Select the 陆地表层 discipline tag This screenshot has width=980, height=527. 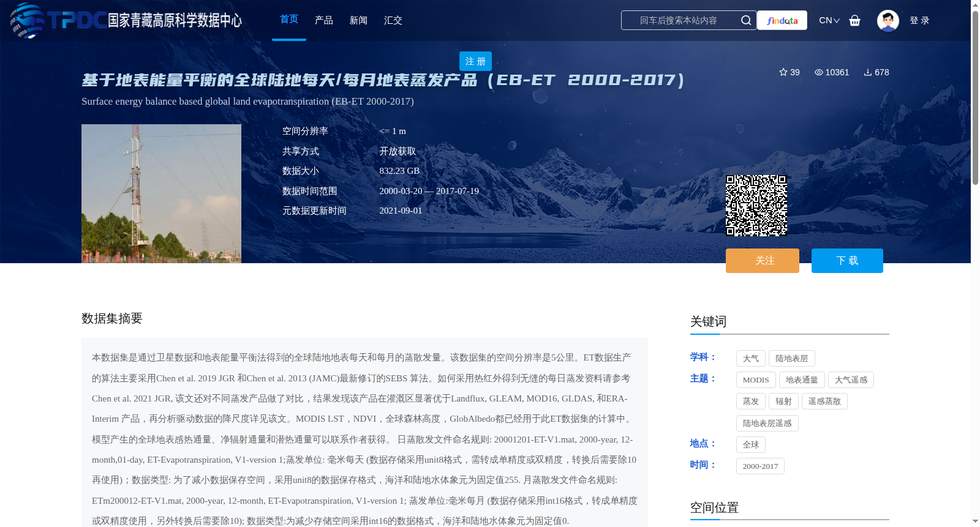click(x=792, y=359)
